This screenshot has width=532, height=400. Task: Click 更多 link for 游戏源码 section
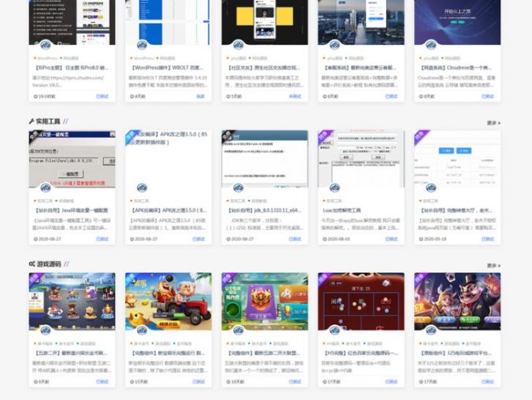tap(493, 265)
